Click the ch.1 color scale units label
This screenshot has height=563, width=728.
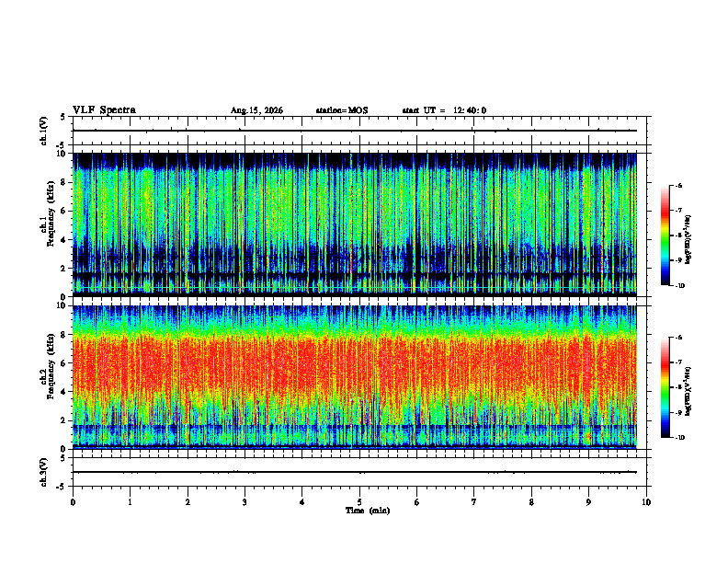[x=688, y=240]
